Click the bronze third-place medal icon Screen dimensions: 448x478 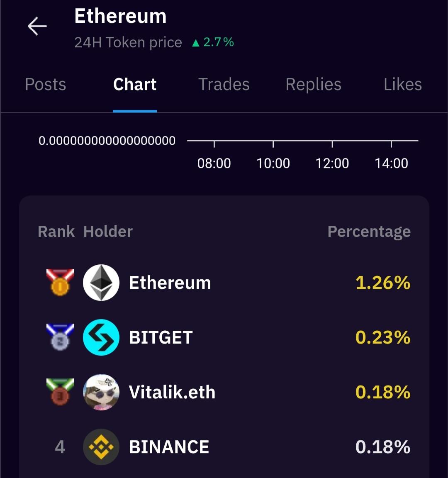[x=60, y=392]
